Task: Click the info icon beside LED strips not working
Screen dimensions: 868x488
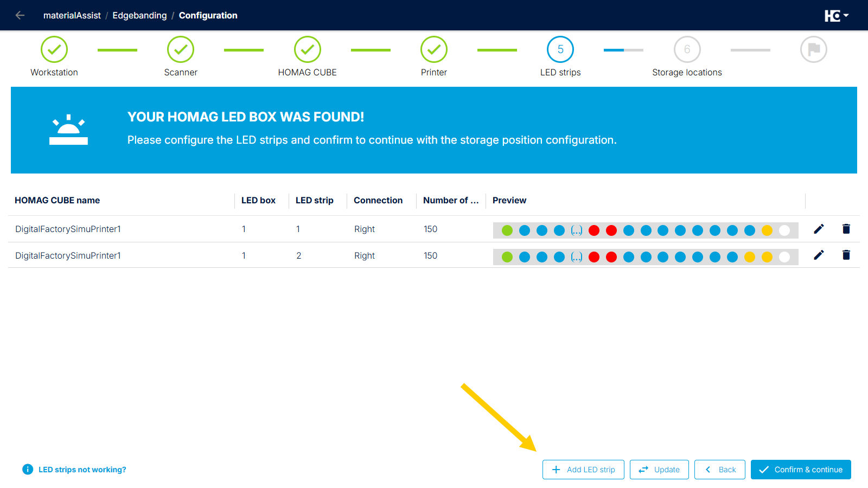Action: (28, 470)
